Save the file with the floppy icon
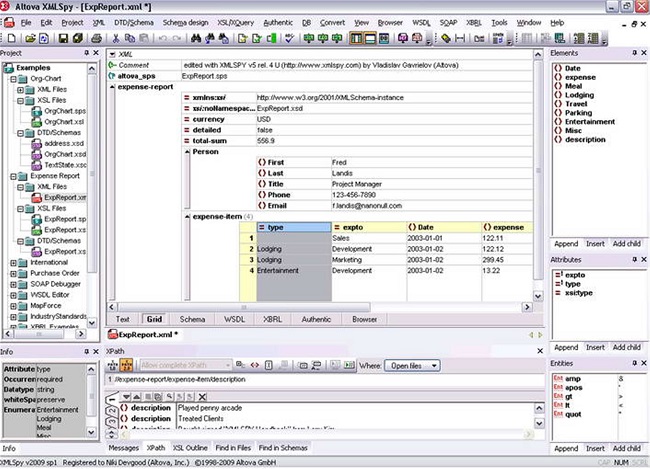 coord(63,39)
